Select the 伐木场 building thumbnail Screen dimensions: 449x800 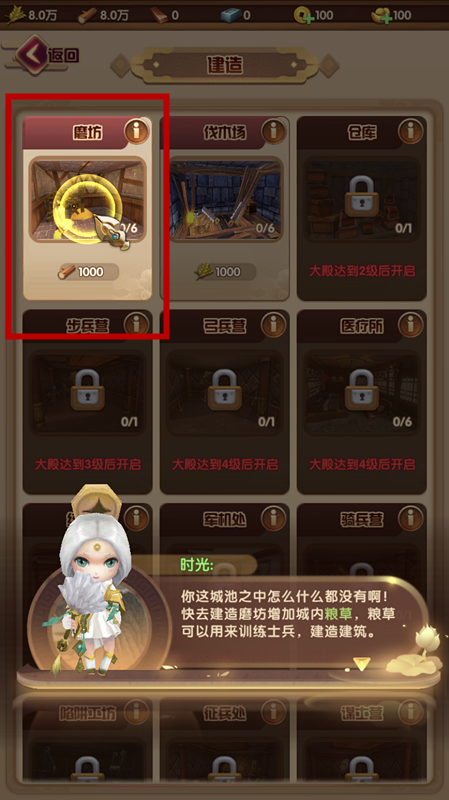(224, 199)
